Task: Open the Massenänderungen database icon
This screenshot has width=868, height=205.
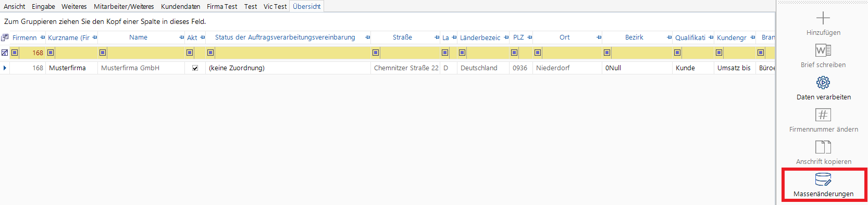Action: pos(823,180)
